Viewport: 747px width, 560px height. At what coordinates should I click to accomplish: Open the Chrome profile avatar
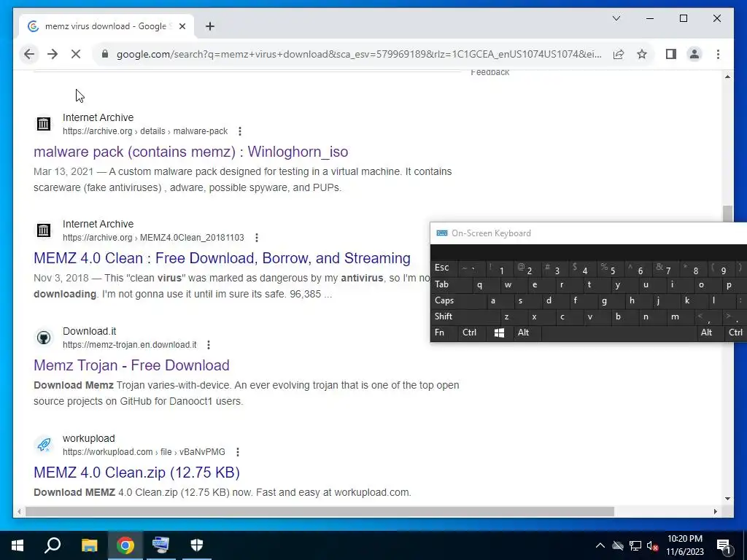tap(694, 54)
